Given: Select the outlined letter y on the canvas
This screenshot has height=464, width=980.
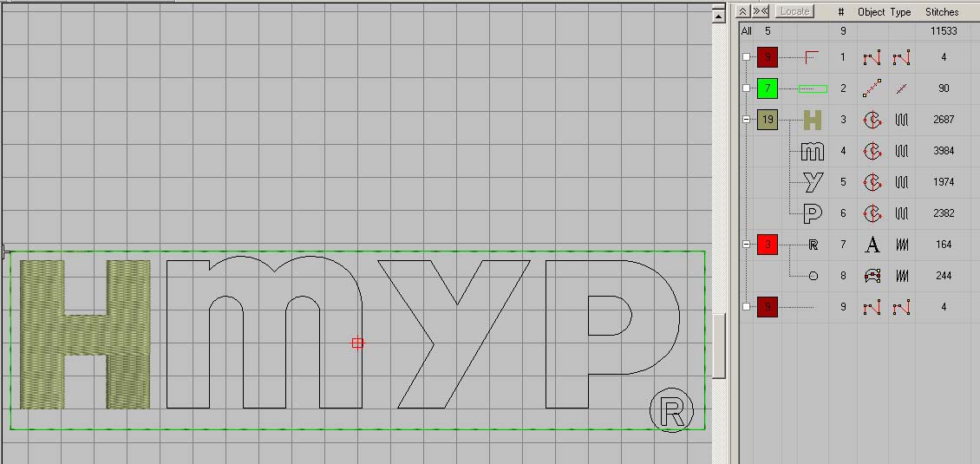Looking at the screenshot, I should (454, 335).
